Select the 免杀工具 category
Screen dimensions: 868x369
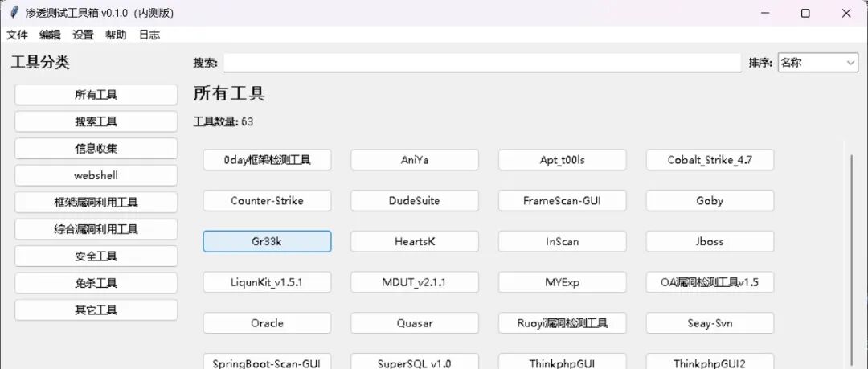point(96,283)
